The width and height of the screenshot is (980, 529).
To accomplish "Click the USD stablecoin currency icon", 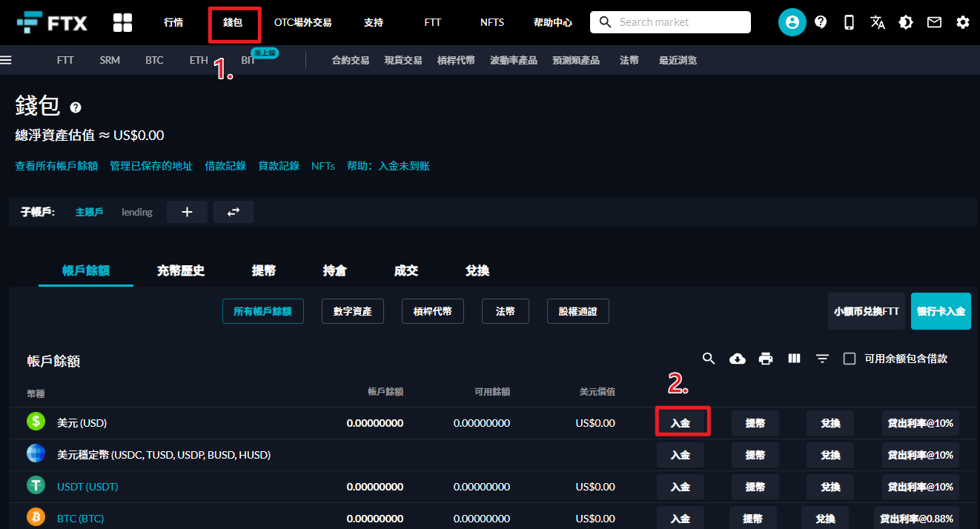I will point(36,454).
